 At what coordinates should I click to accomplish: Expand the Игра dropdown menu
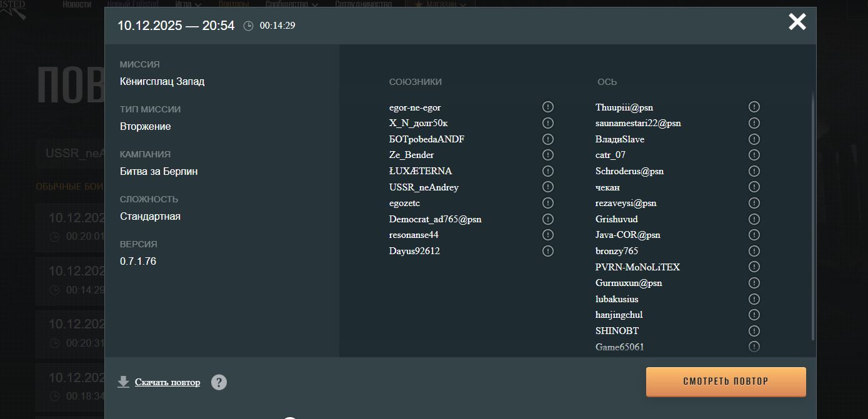coord(187,4)
